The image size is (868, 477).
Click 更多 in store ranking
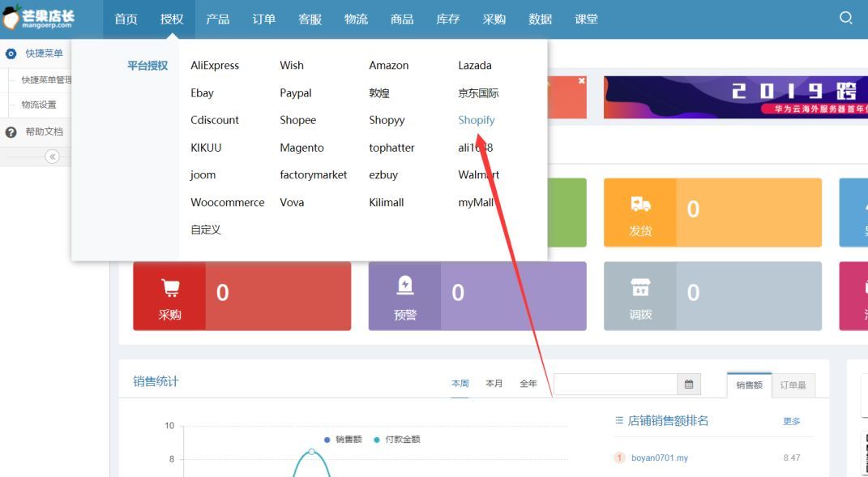coord(792,422)
